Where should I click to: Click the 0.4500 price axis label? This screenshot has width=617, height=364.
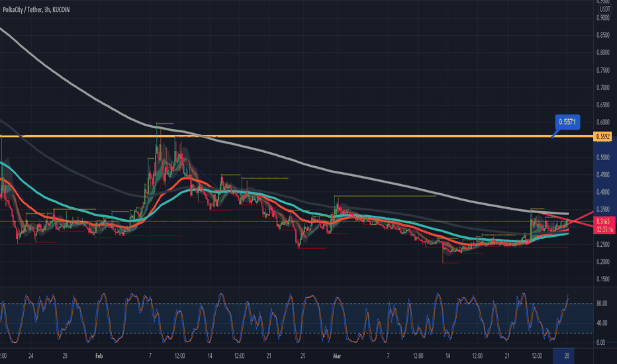(603, 175)
